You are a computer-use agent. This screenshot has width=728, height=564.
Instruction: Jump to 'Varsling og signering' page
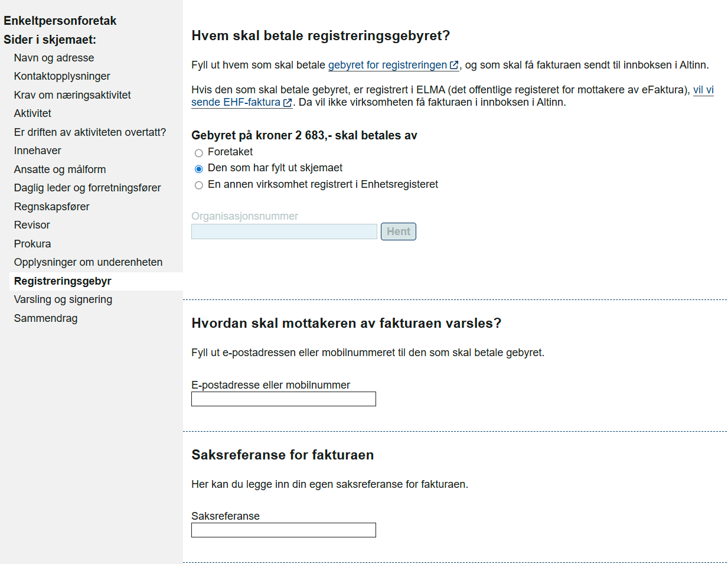click(x=63, y=299)
